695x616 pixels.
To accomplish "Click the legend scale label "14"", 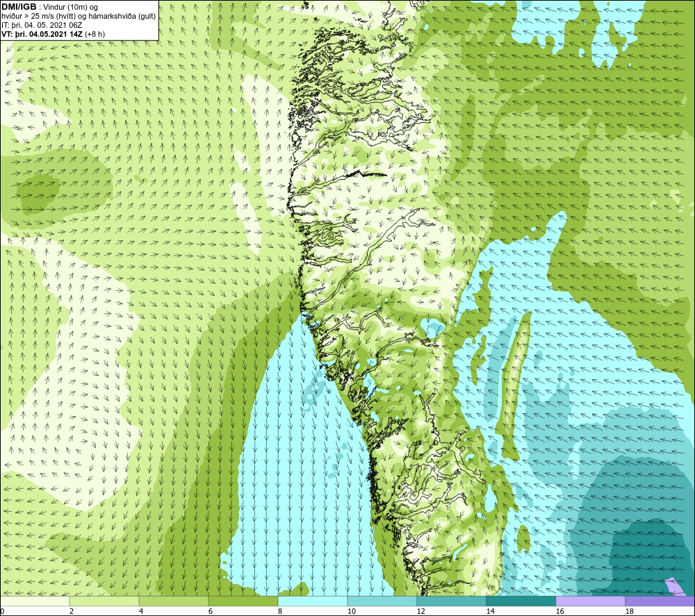I will [490, 612].
